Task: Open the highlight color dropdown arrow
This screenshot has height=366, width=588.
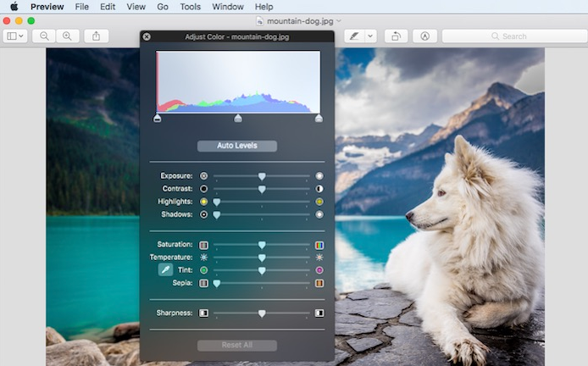Action: 370,36
